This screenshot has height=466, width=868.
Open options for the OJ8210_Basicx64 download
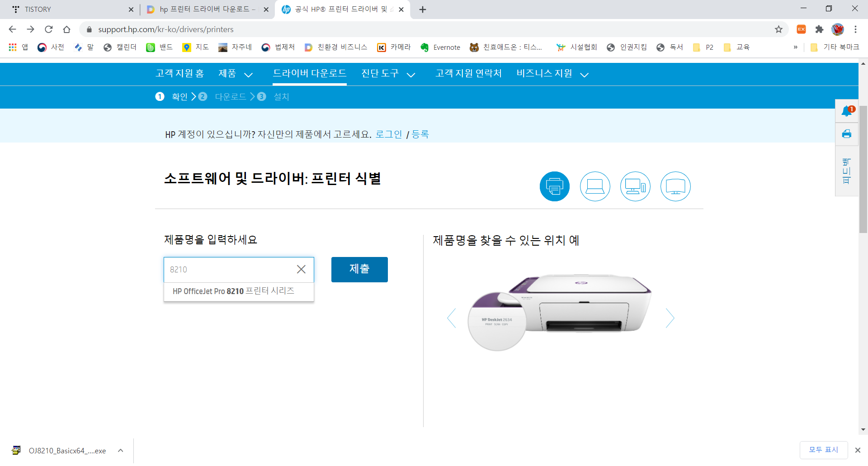(121, 451)
